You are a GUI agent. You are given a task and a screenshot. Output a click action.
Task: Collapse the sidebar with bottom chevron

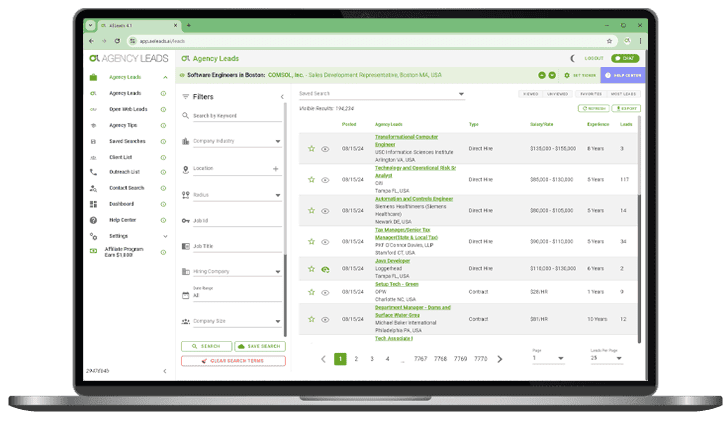(165, 371)
